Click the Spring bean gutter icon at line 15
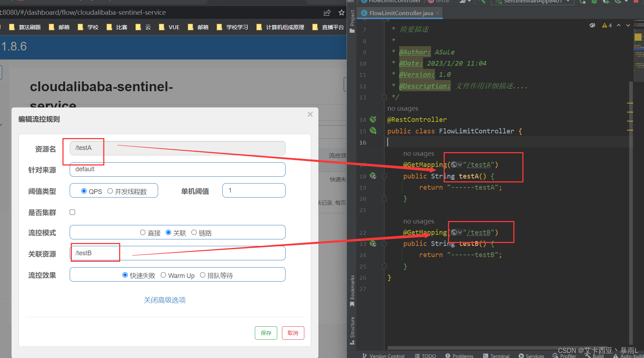 [x=373, y=131]
